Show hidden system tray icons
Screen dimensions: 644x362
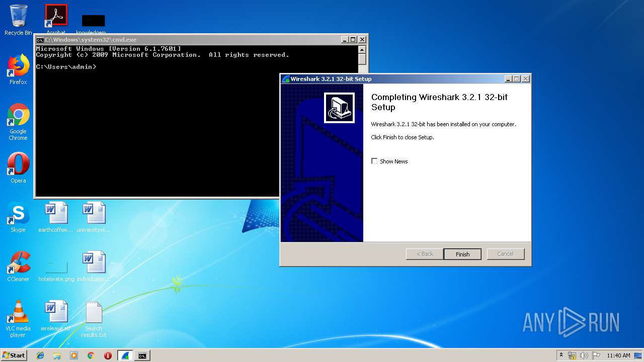point(561,355)
